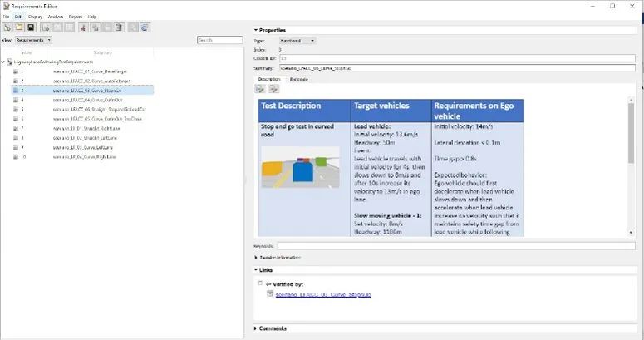Open the Edit menu
Screen dimensions: 644x340
click(19, 17)
